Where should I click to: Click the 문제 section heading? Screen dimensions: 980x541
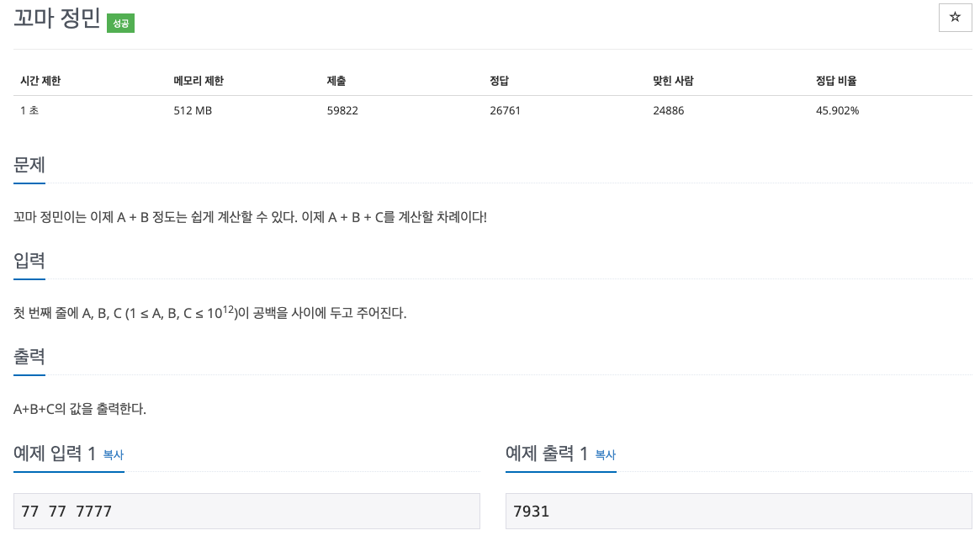click(x=29, y=166)
